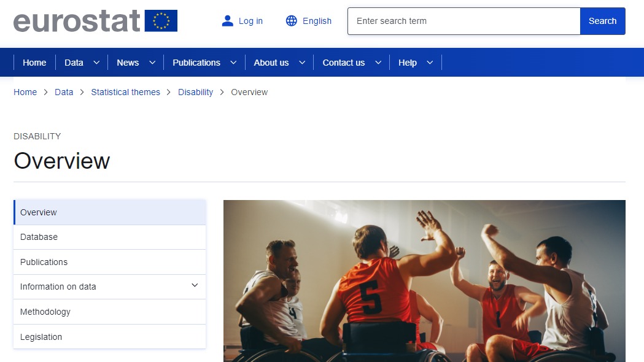This screenshot has height=362, width=644.
Task: Select Database in the side menu
Action: point(110,237)
